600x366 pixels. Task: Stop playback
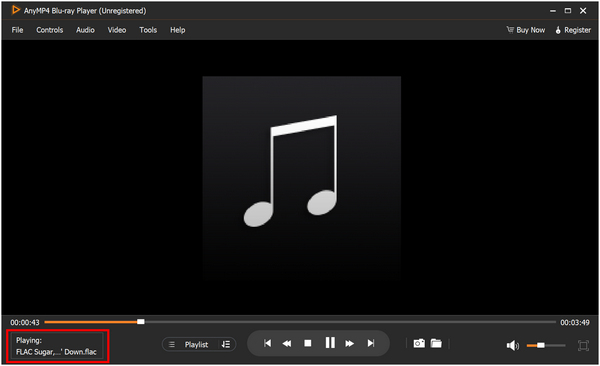point(308,343)
